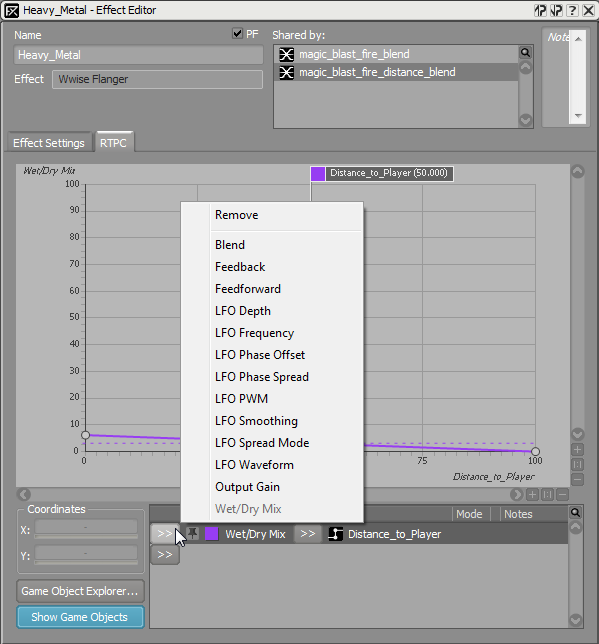This screenshot has height=644, width=599.
Task: Select Wet/Dry Mix row label
Action: pos(255,534)
